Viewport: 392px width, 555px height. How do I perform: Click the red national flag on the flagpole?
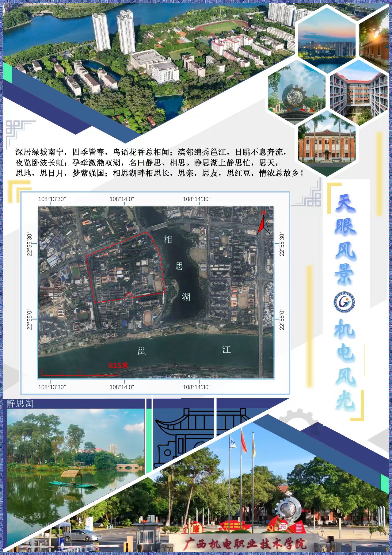pyautogui.click(x=243, y=442)
